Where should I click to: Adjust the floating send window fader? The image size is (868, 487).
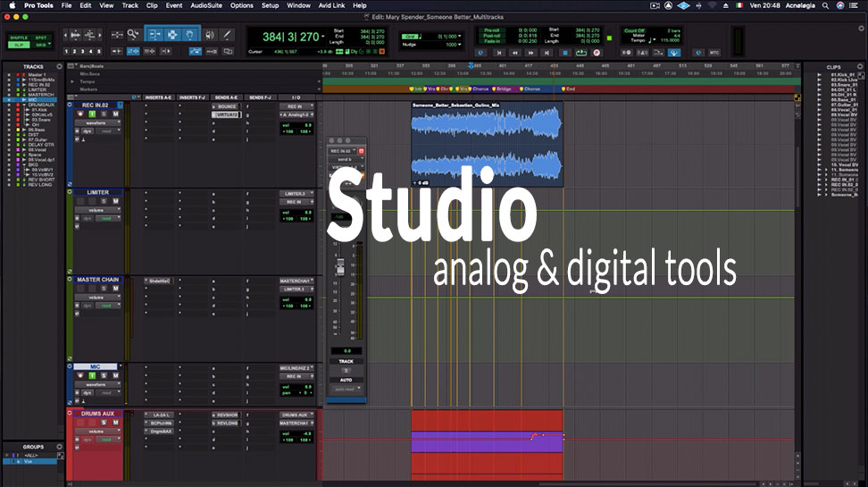(x=340, y=267)
